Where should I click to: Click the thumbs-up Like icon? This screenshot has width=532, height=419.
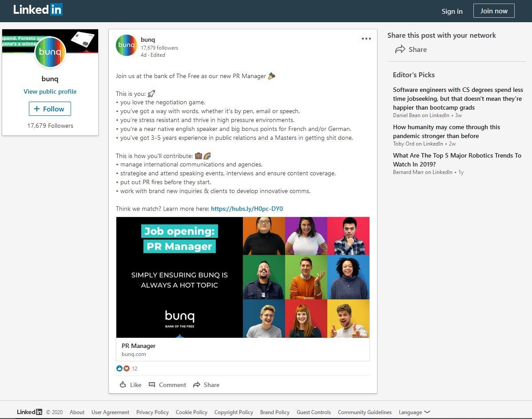(x=123, y=384)
